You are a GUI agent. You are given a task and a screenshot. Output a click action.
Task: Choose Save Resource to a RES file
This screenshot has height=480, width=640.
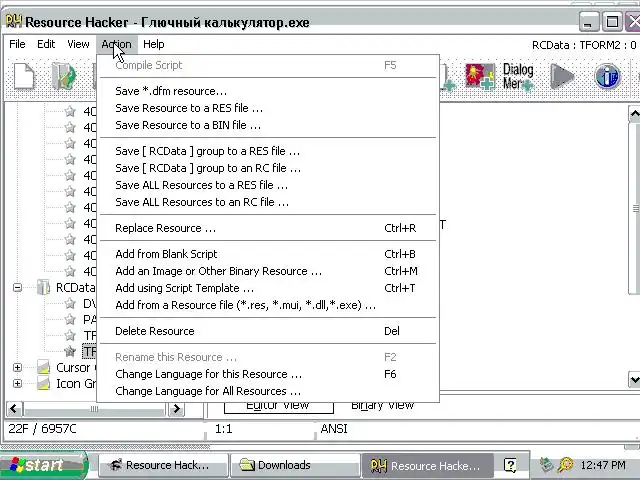[x=269, y=108]
